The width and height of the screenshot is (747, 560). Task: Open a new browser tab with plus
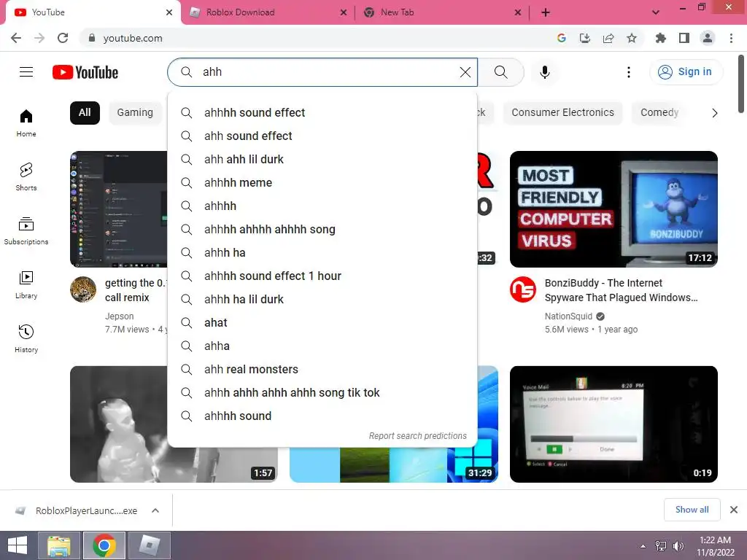[x=546, y=12]
